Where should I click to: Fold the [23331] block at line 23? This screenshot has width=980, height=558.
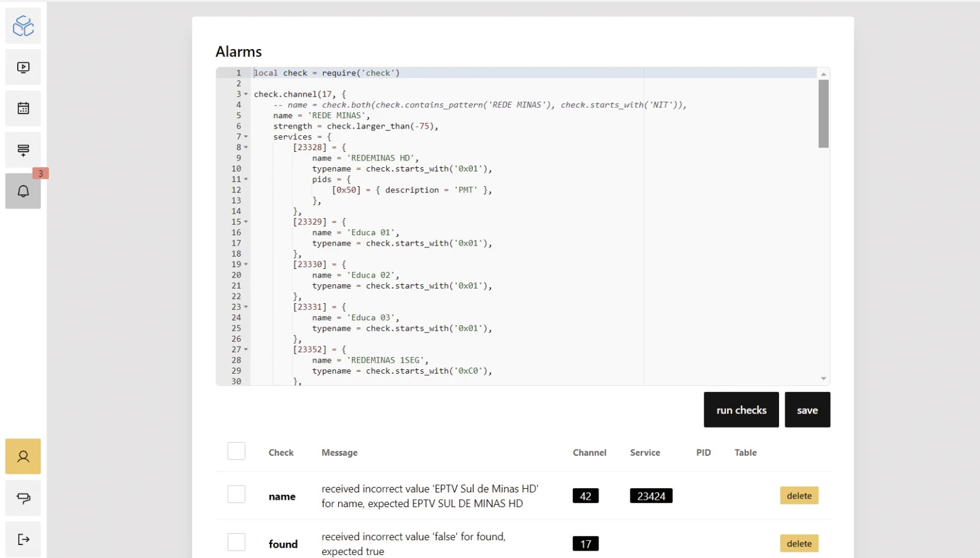point(246,307)
